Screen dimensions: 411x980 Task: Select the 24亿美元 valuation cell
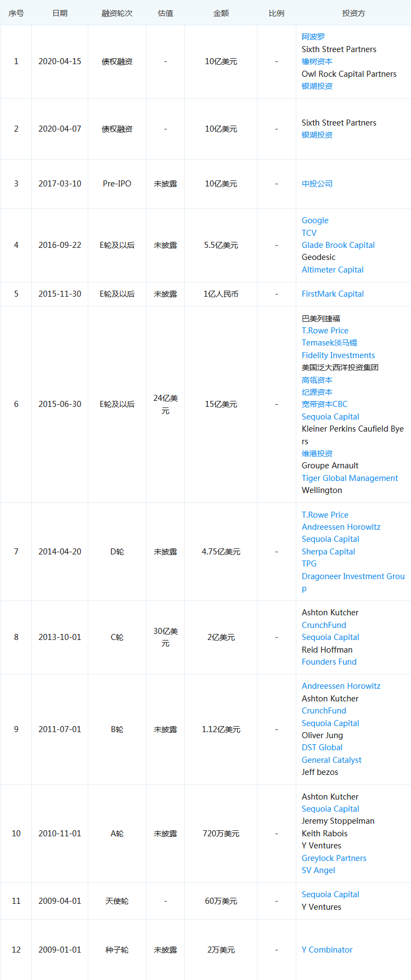click(x=165, y=404)
